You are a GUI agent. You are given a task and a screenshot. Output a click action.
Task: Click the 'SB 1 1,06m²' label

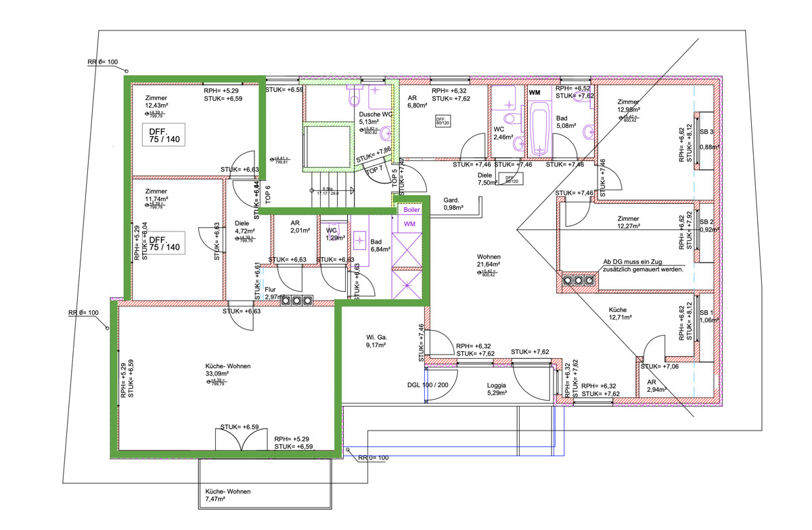click(x=708, y=316)
